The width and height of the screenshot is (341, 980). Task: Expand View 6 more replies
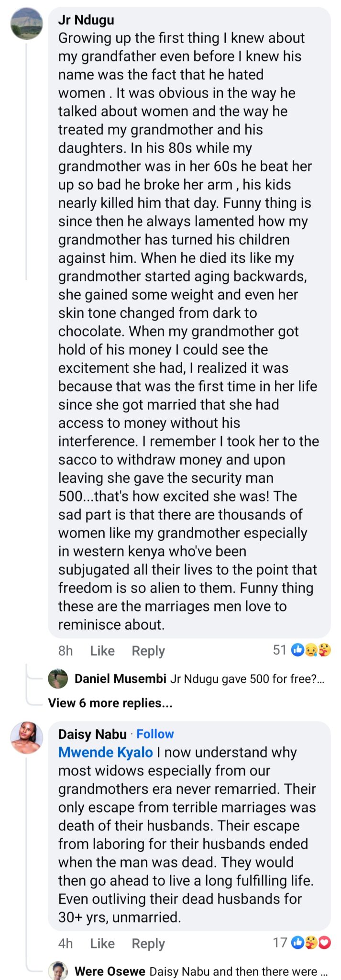(x=110, y=703)
